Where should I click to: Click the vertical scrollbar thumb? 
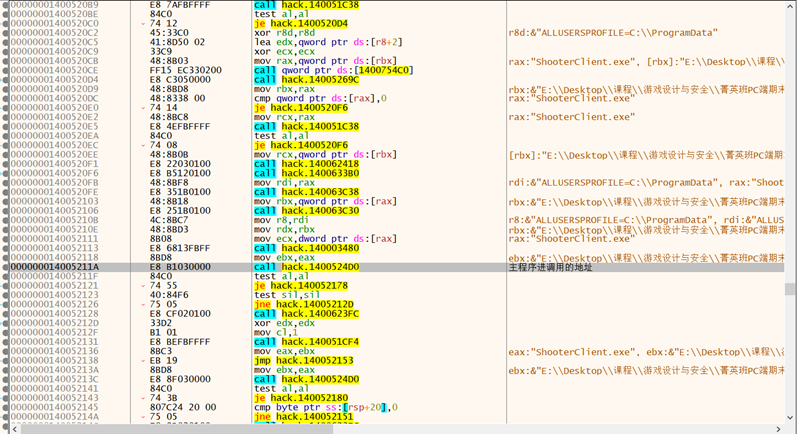pos(791,289)
